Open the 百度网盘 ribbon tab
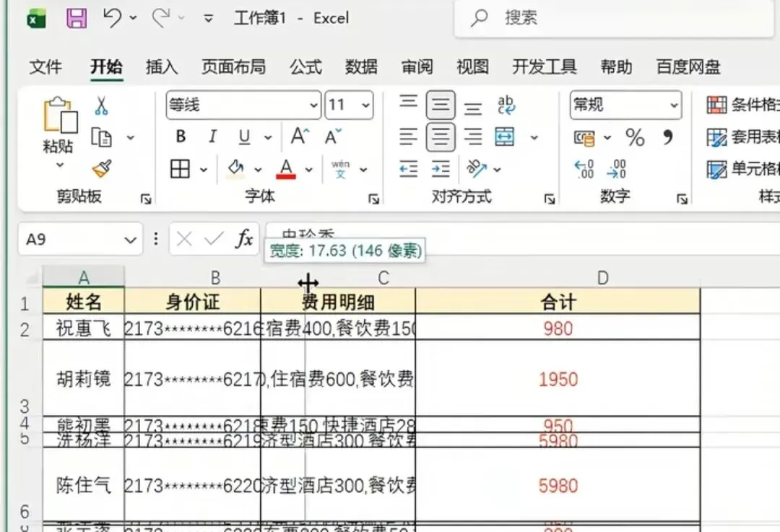Viewport: 780px width, 532px height. point(688,66)
